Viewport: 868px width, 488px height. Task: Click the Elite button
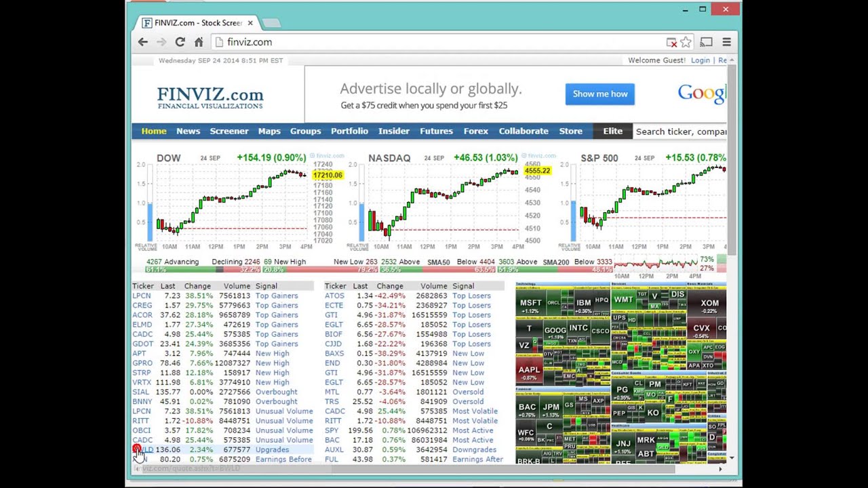point(612,131)
